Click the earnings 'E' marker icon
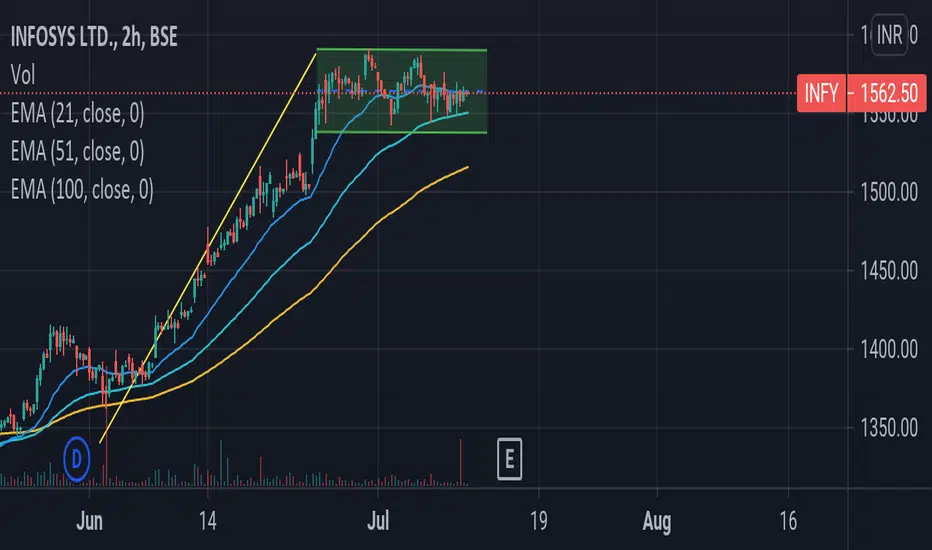Screen dimensions: 932x550 click(509, 459)
